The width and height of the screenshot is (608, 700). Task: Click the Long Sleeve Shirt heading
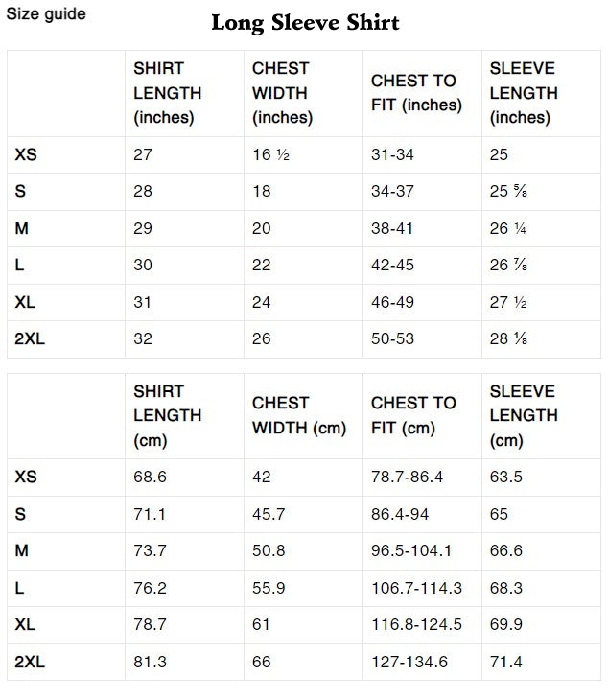coord(305,22)
